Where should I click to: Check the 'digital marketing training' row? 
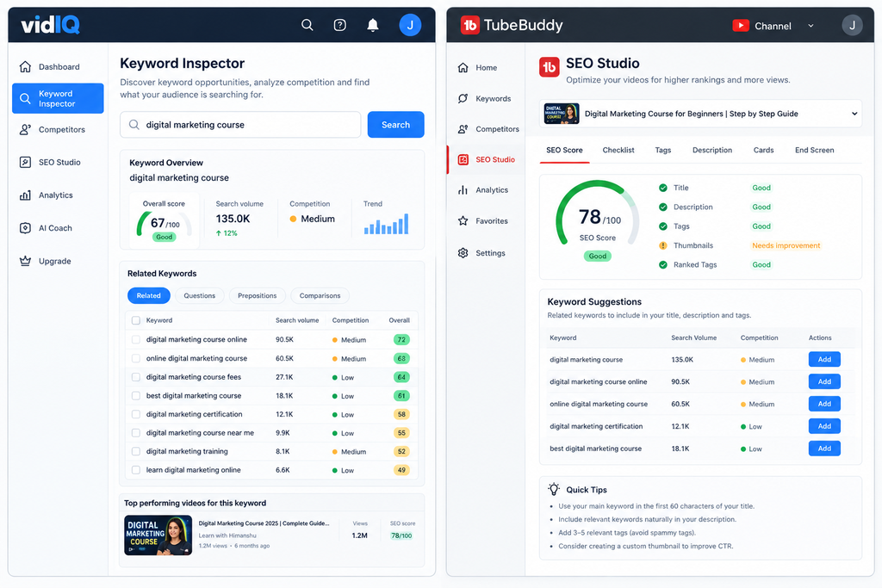[x=135, y=451]
